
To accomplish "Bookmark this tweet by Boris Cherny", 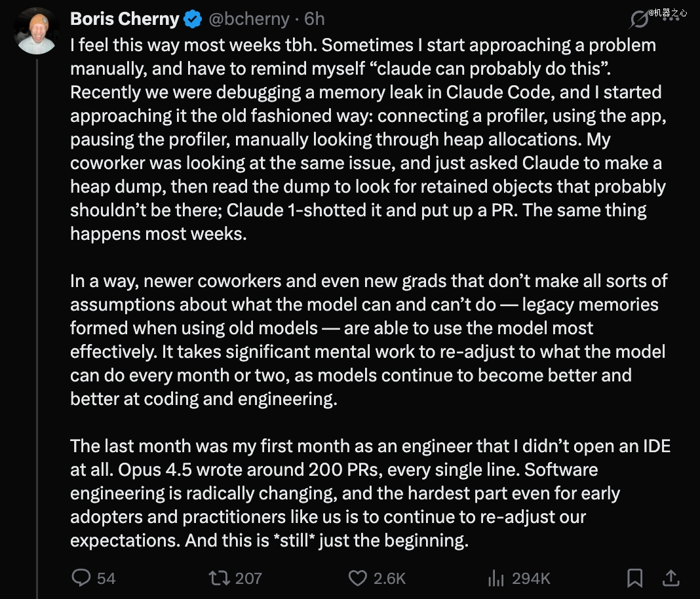I will pyautogui.click(x=634, y=577).
